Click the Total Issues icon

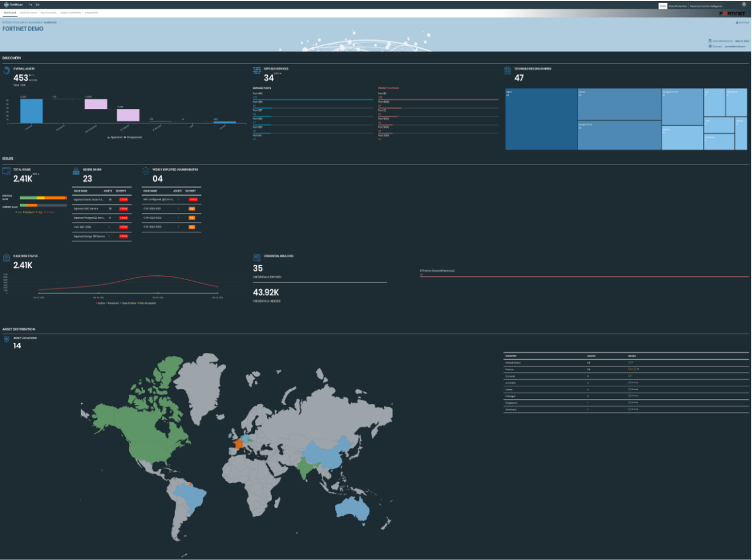6,171
